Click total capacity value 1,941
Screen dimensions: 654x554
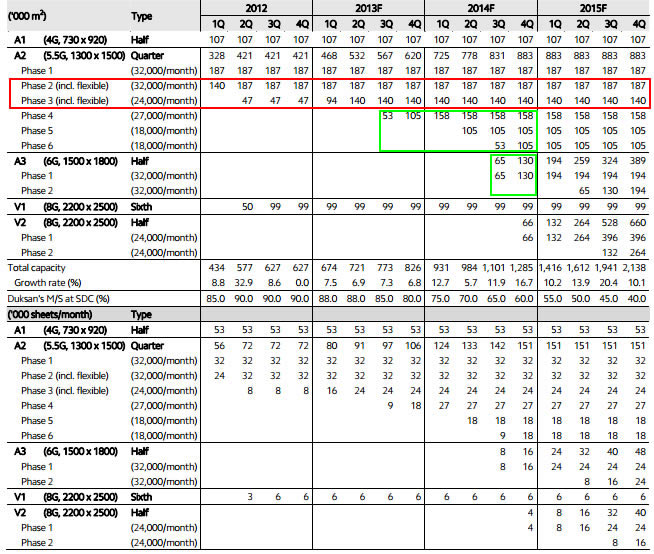point(606,268)
